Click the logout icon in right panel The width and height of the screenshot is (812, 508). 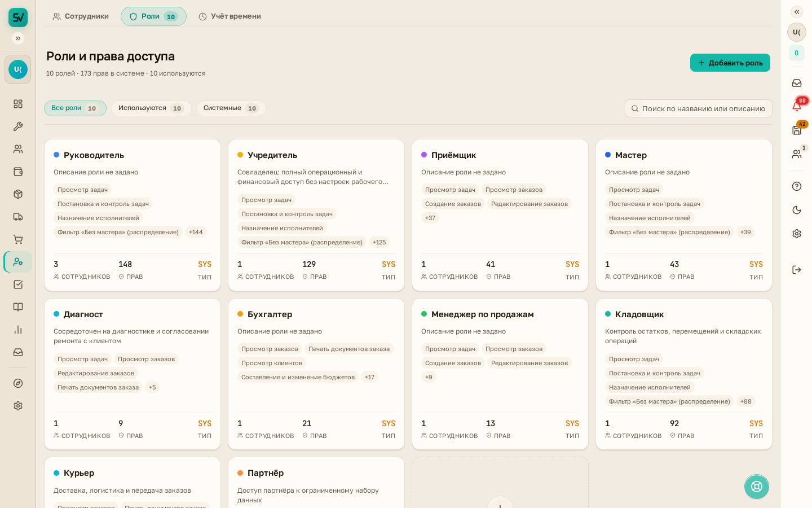[x=797, y=270]
